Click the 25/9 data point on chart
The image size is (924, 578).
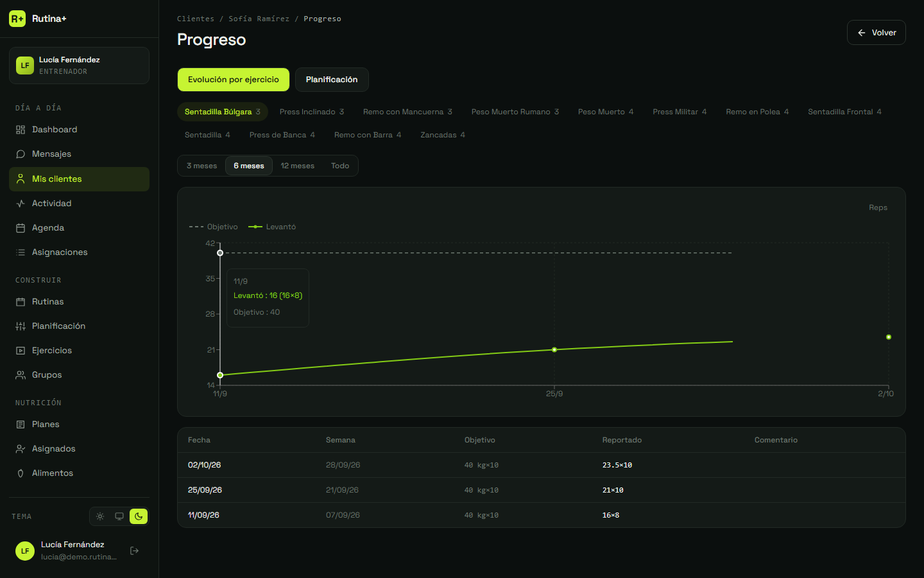coord(554,349)
